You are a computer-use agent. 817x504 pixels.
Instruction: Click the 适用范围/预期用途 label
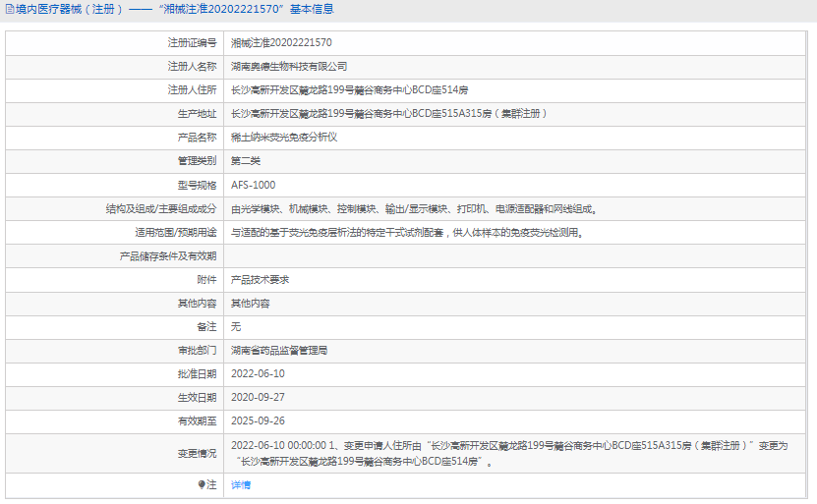[176, 232]
